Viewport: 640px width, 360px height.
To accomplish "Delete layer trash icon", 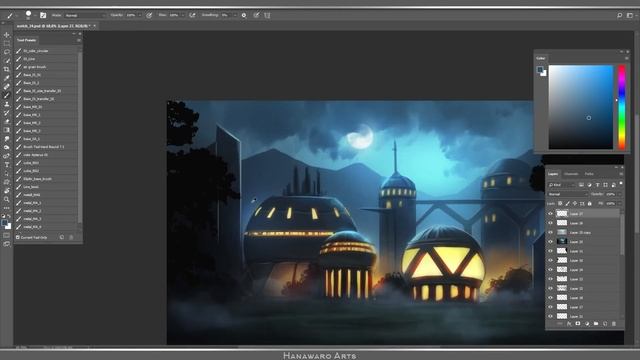I will tap(614, 324).
